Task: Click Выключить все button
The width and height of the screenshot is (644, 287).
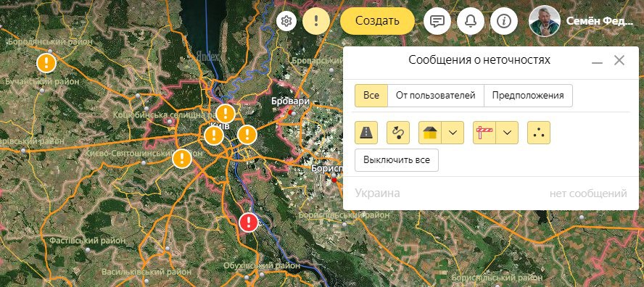Action: [397, 160]
